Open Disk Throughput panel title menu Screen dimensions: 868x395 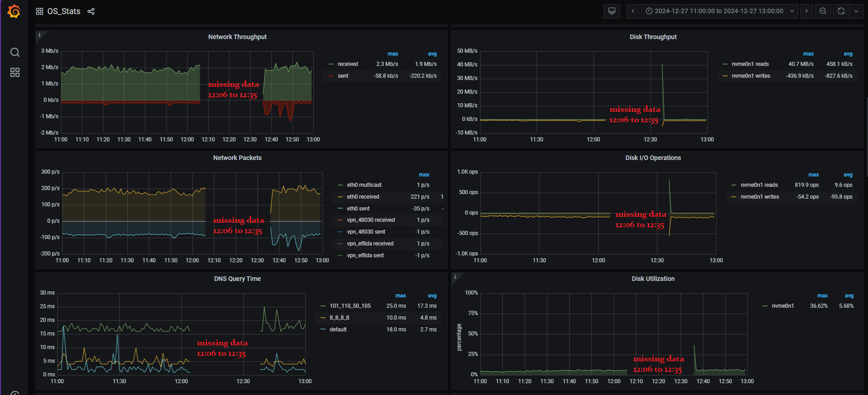tap(653, 37)
